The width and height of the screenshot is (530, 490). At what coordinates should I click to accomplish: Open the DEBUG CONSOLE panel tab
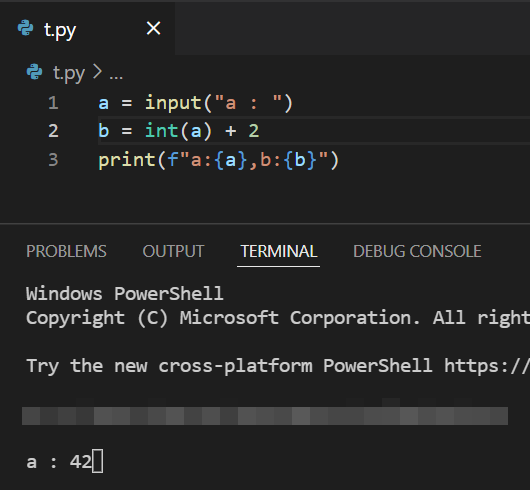417,251
